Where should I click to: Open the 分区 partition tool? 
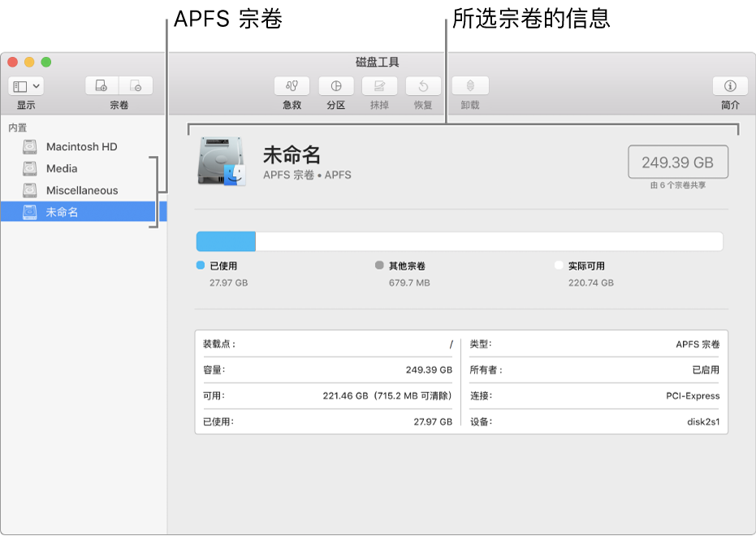click(335, 85)
